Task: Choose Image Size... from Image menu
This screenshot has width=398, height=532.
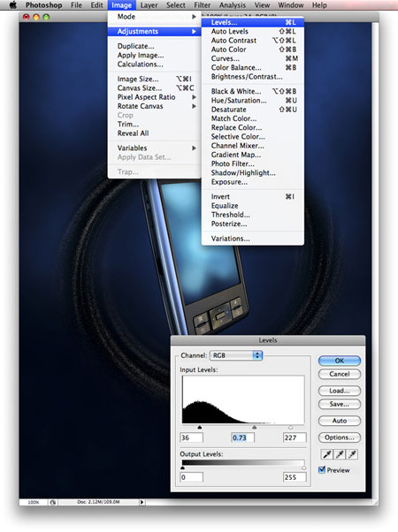Action: [x=154, y=79]
